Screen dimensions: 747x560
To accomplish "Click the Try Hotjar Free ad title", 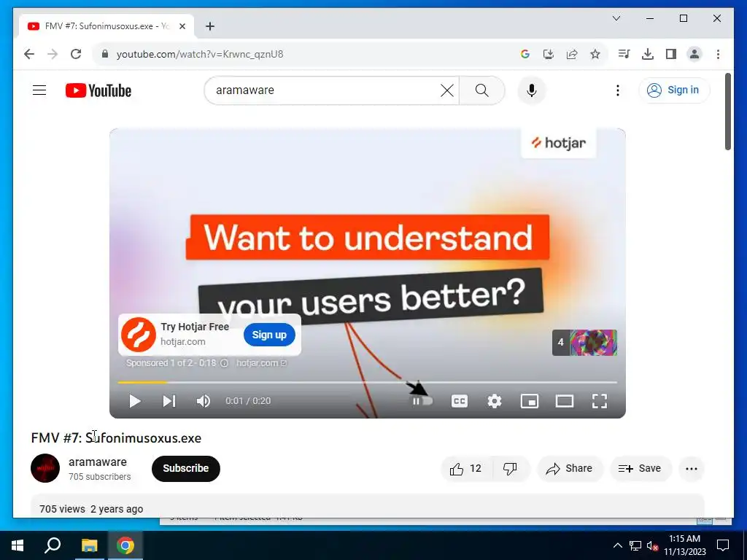I will [195, 327].
